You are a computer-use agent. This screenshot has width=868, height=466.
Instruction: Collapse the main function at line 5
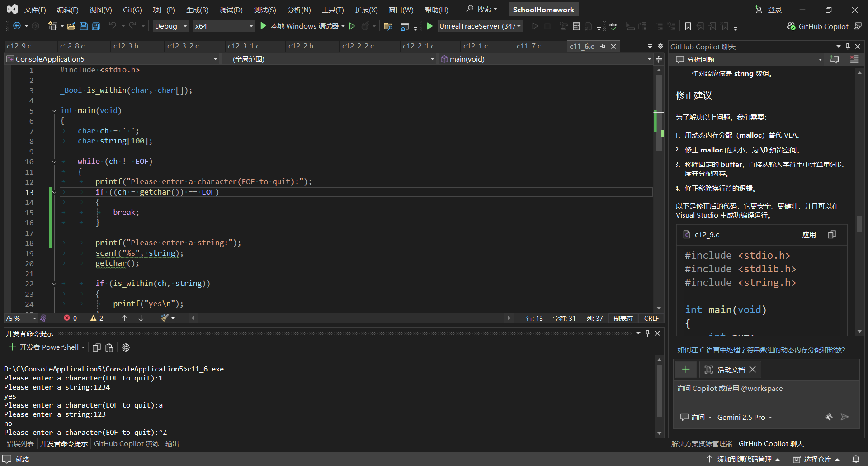pos(54,111)
